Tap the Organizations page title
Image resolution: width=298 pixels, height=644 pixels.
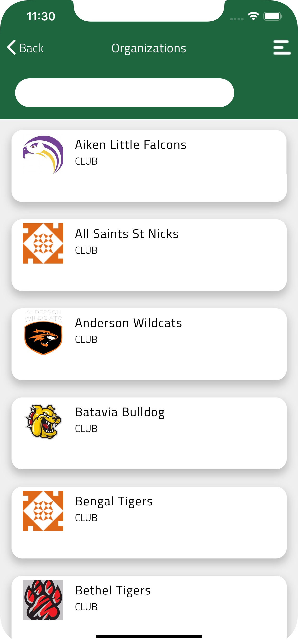pyautogui.click(x=149, y=48)
